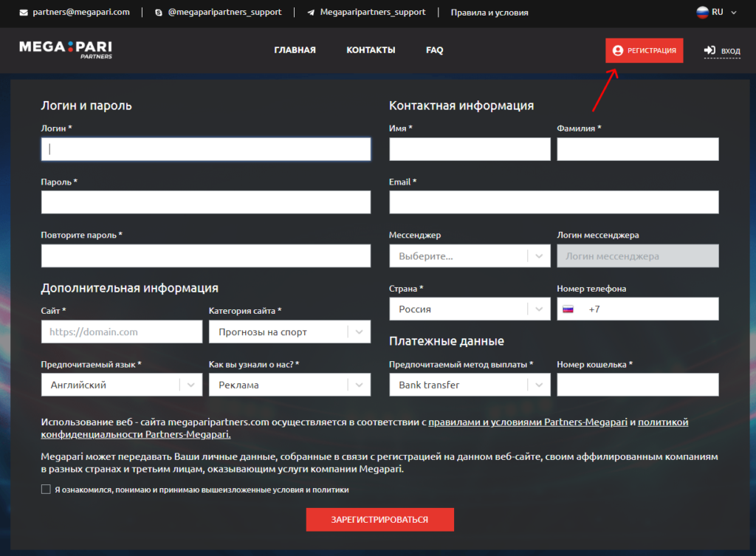Open the Страна dropdown showing Россия
The image size is (756, 556).
point(470,309)
